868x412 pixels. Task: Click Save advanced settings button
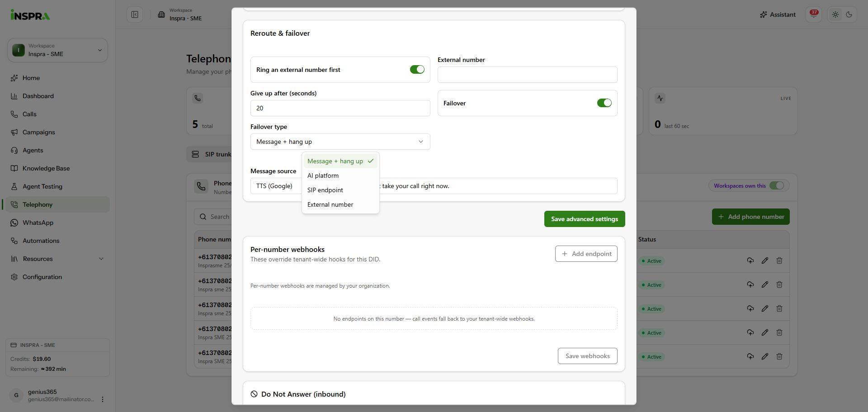pyautogui.click(x=585, y=219)
